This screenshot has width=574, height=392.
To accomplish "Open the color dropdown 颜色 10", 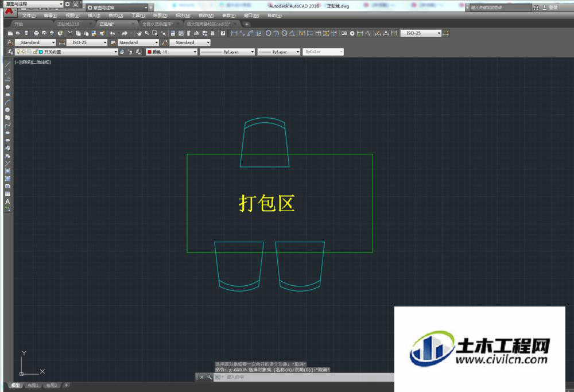I will [x=172, y=52].
